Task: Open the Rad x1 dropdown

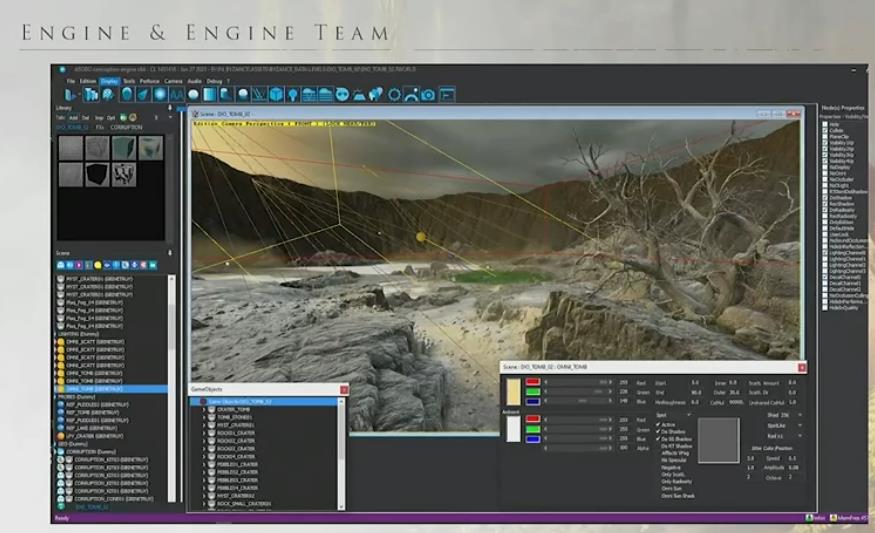Action: pos(785,436)
